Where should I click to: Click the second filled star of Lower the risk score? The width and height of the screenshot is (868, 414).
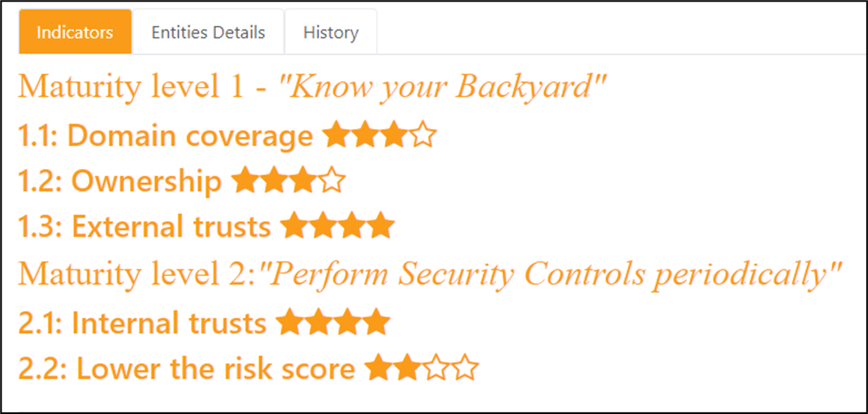[408, 367]
